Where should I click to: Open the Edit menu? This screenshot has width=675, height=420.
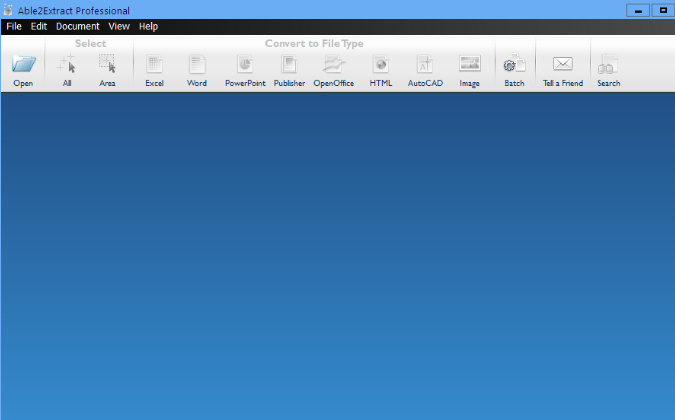[x=39, y=26]
